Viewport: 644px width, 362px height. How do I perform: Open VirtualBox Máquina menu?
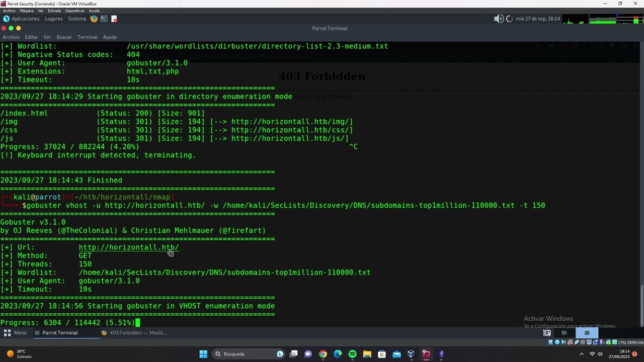27,11
